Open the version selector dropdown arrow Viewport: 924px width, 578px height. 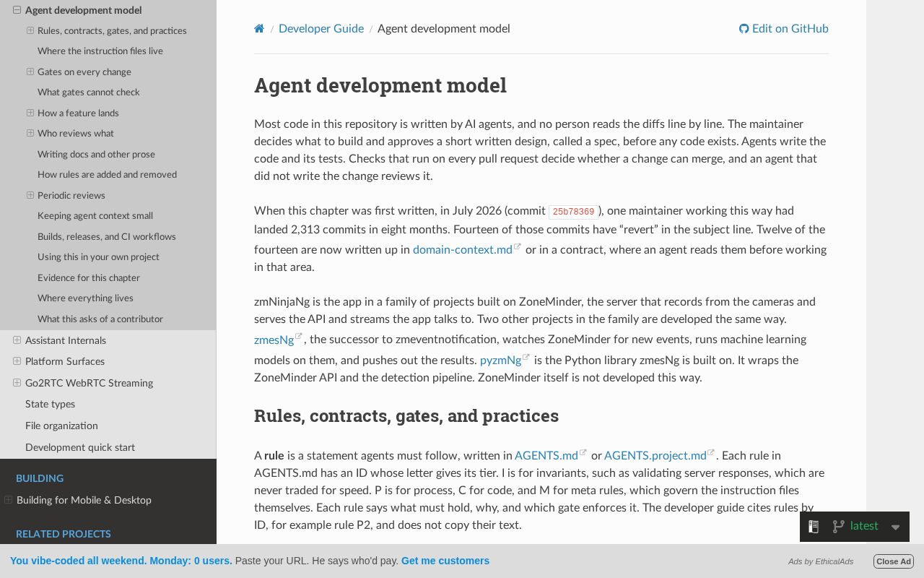pyautogui.click(x=895, y=527)
